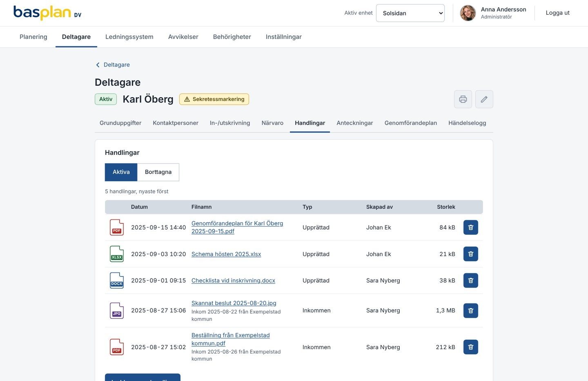Open Genomförandeplan för Karl Öberg 2025-09-15.pdf link
This screenshot has width=588, height=381.
click(237, 227)
